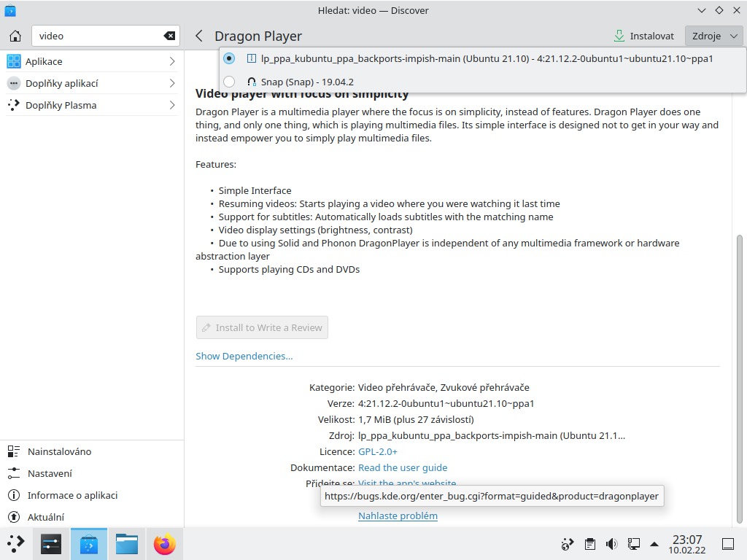Click the Aplikace category icon
This screenshot has height=560, width=747.
tap(14, 61)
